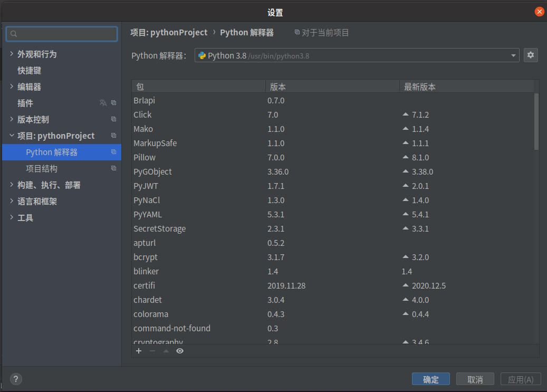The width and height of the screenshot is (547, 392).
Task: Expand the 语言和框架 section
Action: tap(12, 201)
